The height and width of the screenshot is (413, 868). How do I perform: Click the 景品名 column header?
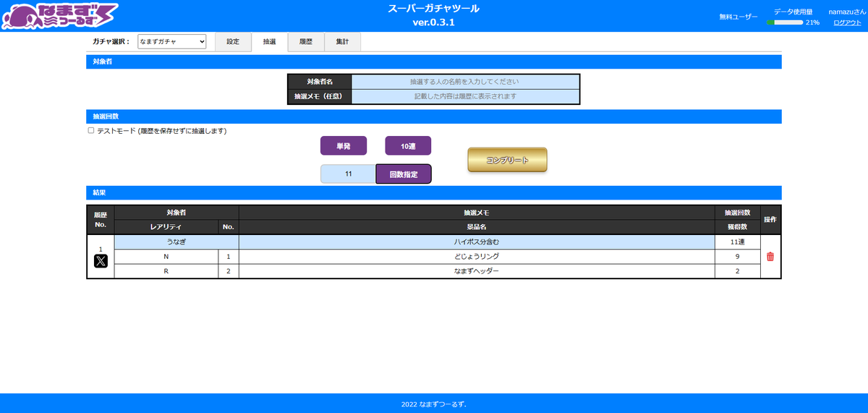pos(477,227)
